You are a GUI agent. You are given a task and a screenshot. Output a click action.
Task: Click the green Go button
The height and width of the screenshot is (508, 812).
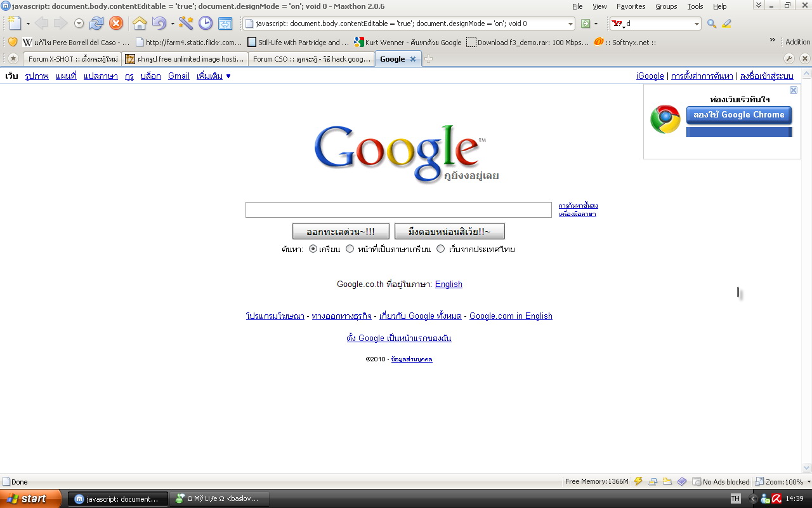click(586, 23)
